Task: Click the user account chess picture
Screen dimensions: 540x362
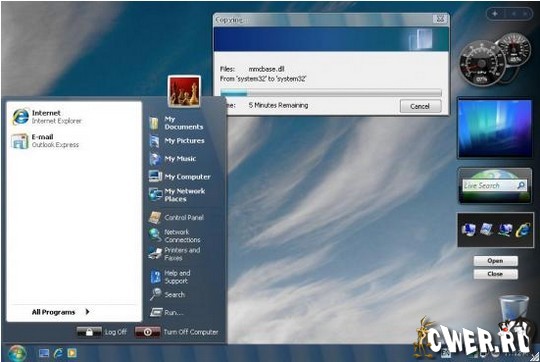Action: [x=184, y=91]
